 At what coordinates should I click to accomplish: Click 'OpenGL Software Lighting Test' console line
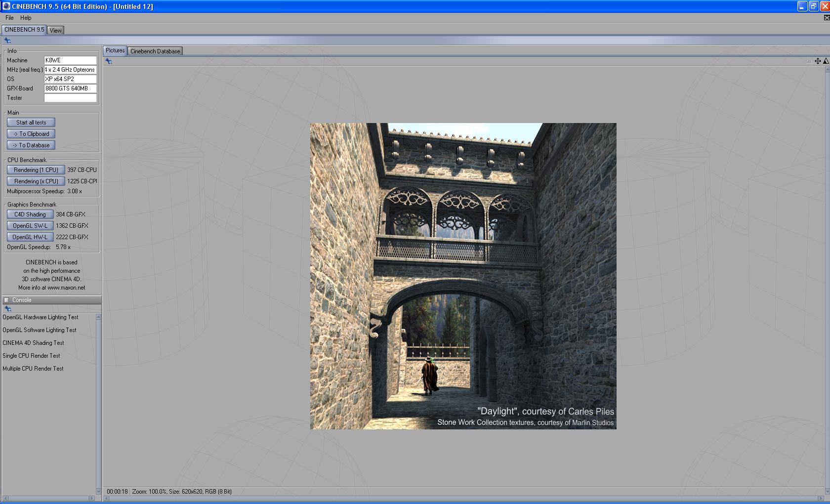point(40,330)
